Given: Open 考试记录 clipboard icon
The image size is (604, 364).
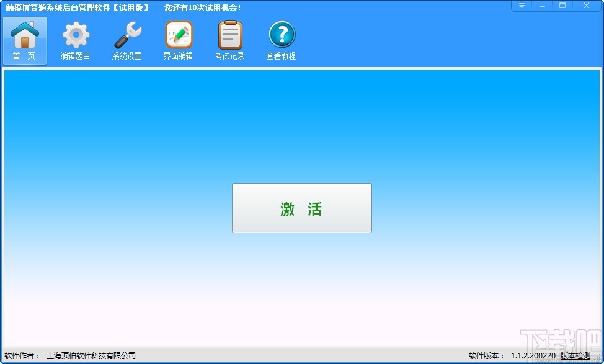Looking at the screenshot, I should [230, 41].
